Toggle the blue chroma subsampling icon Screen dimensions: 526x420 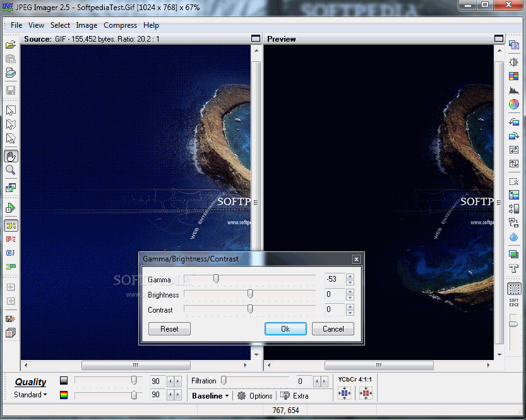[x=345, y=393]
